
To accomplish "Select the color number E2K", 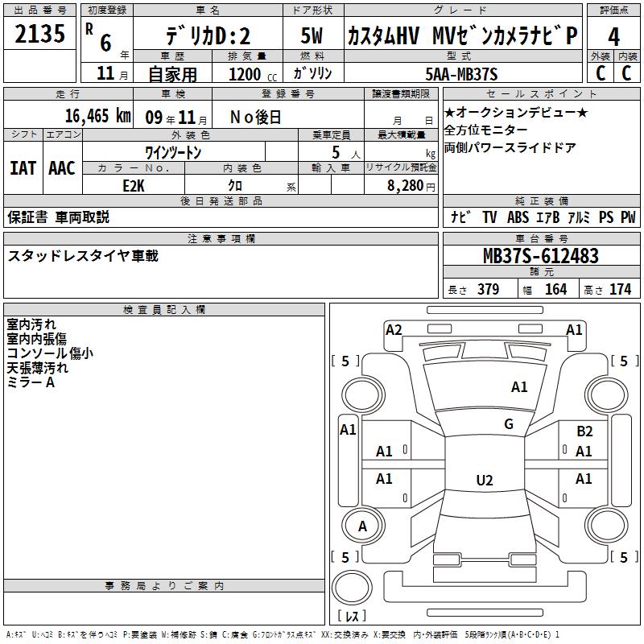I will [134, 186].
